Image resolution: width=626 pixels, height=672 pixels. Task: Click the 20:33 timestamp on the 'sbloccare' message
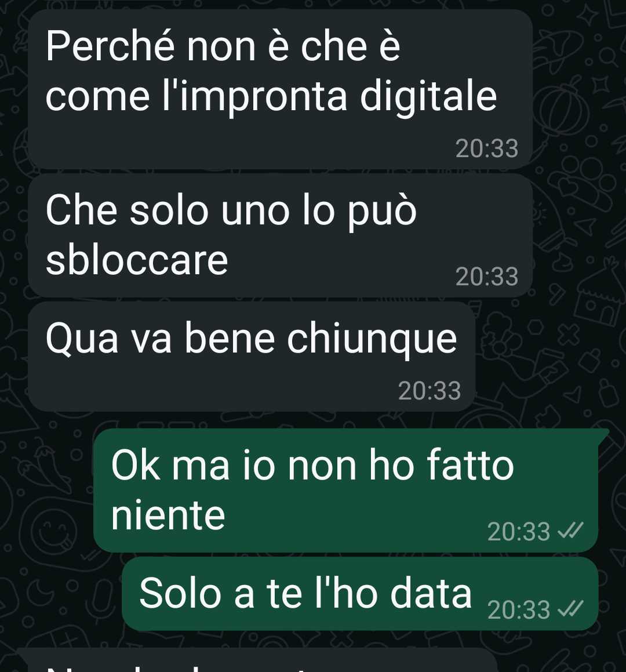487,277
